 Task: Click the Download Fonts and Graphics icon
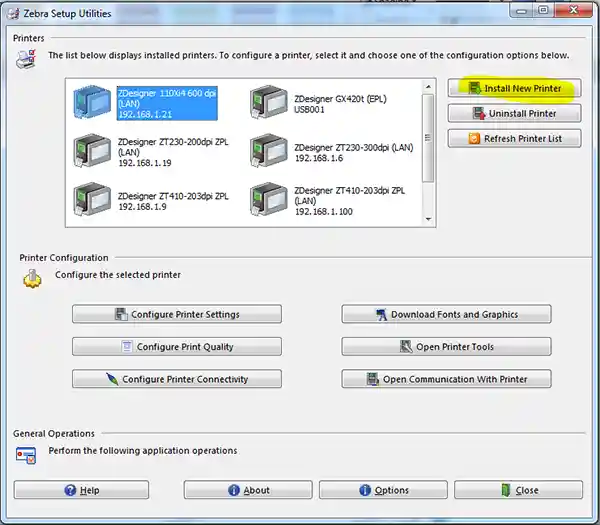coord(381,314)
